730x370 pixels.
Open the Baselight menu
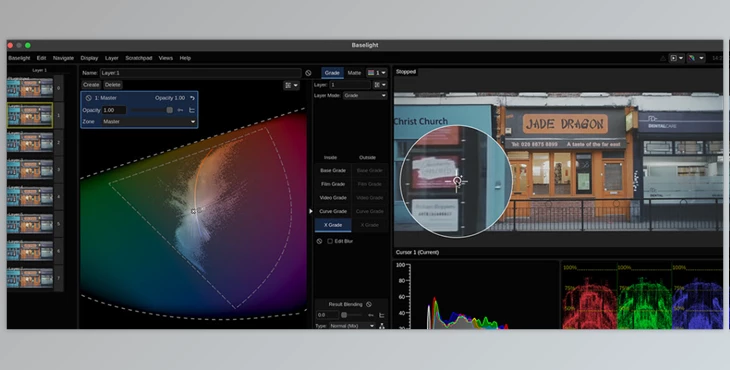19,58
